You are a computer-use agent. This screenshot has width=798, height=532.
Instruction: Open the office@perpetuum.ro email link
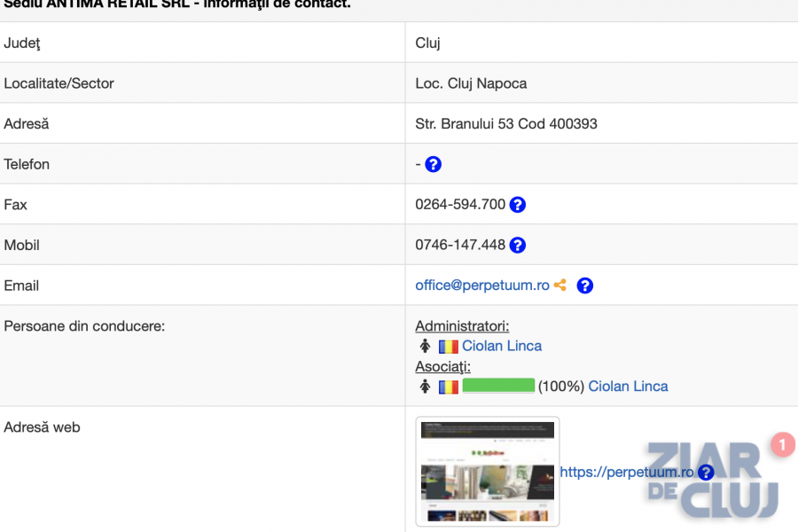pyautogui.click(x=482, y=286)
